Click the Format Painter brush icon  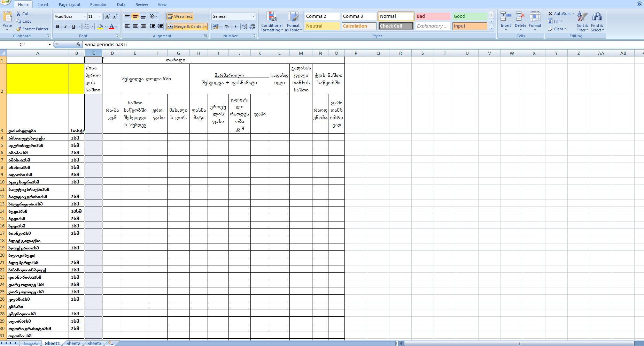pos(19,29)
